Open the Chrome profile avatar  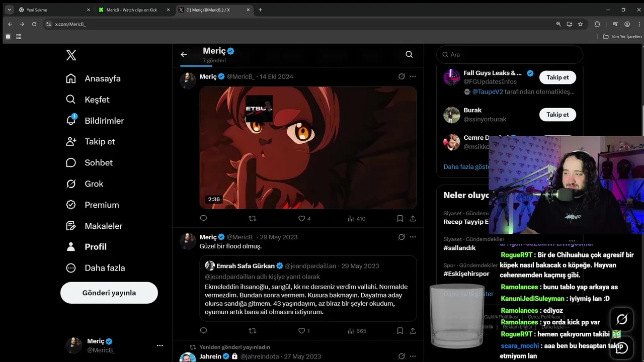[627, 24]
